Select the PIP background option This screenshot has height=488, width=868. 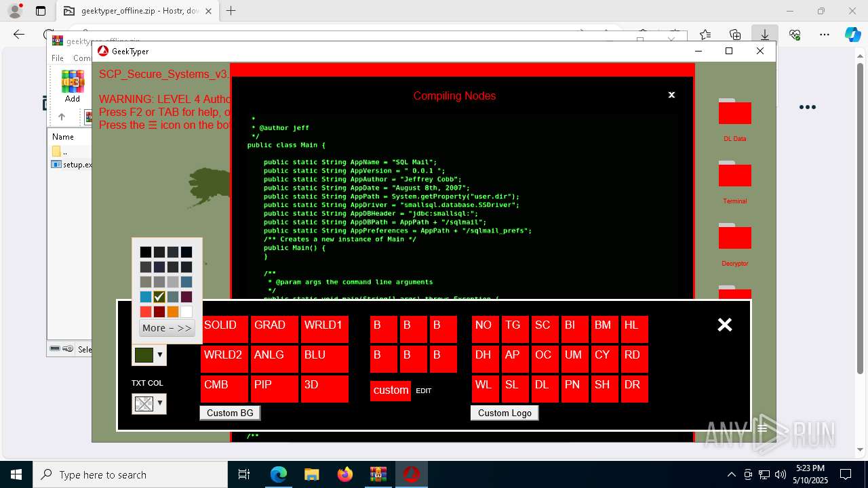click(275, 389)
